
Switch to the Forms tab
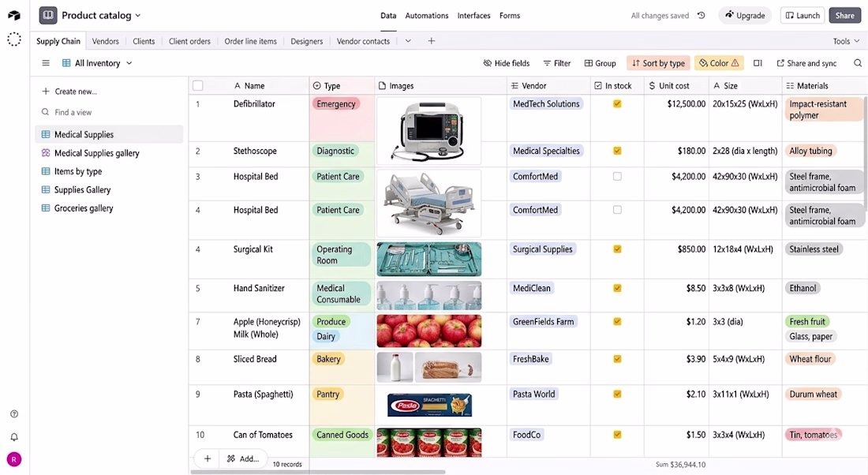(510, 16)
